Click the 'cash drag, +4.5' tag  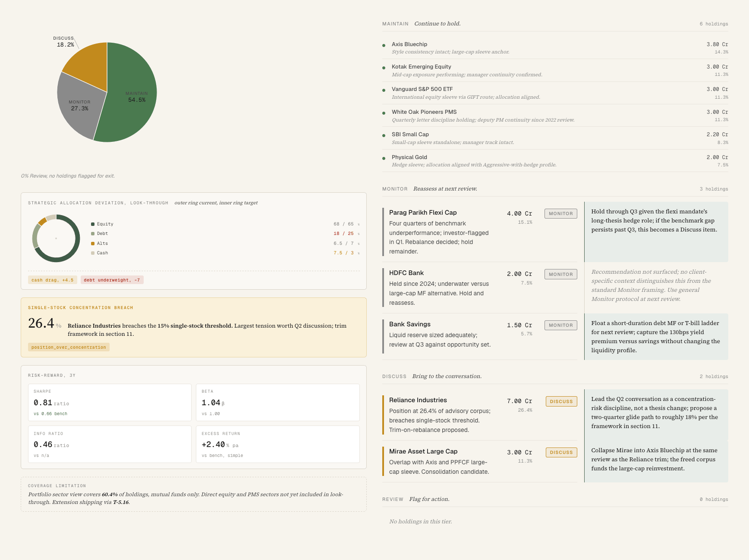53,280
